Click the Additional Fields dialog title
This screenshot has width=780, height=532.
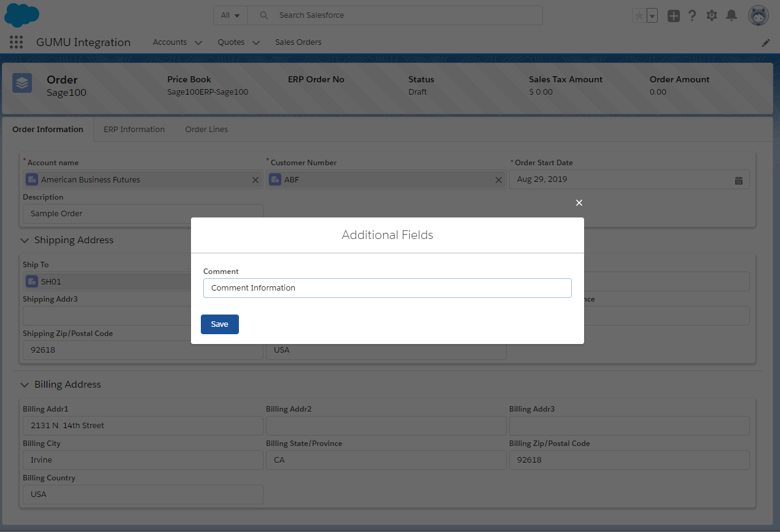(388, 235)
